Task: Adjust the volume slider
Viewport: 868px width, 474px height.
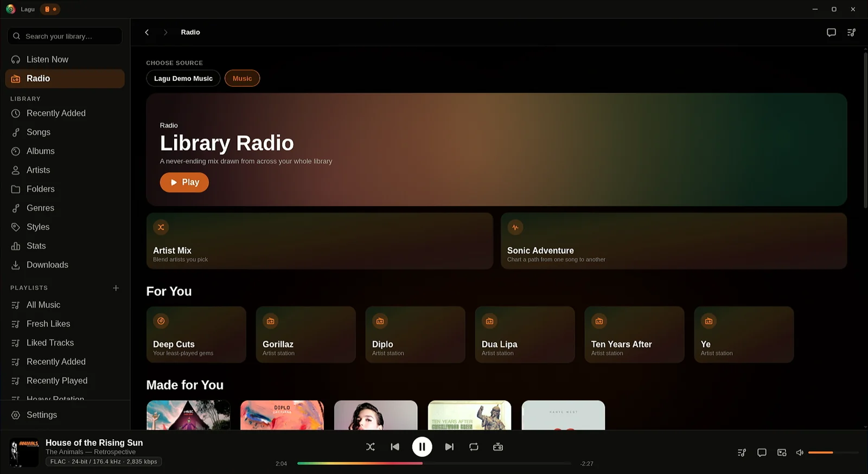Action: [833, 452]
